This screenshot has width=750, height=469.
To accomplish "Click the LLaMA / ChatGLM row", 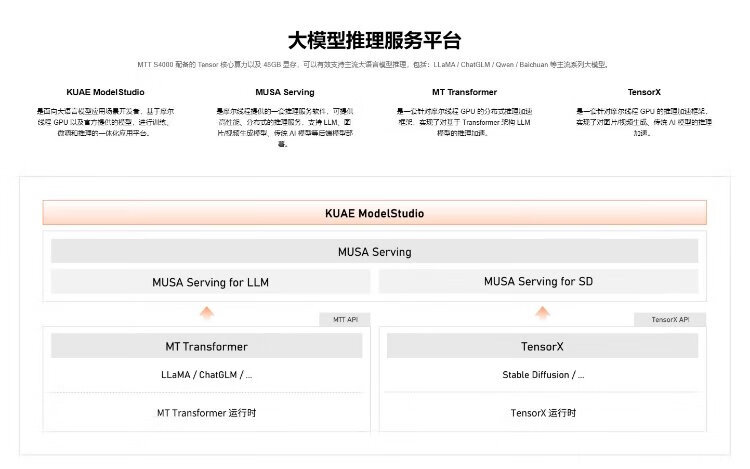I will [206, 375].
